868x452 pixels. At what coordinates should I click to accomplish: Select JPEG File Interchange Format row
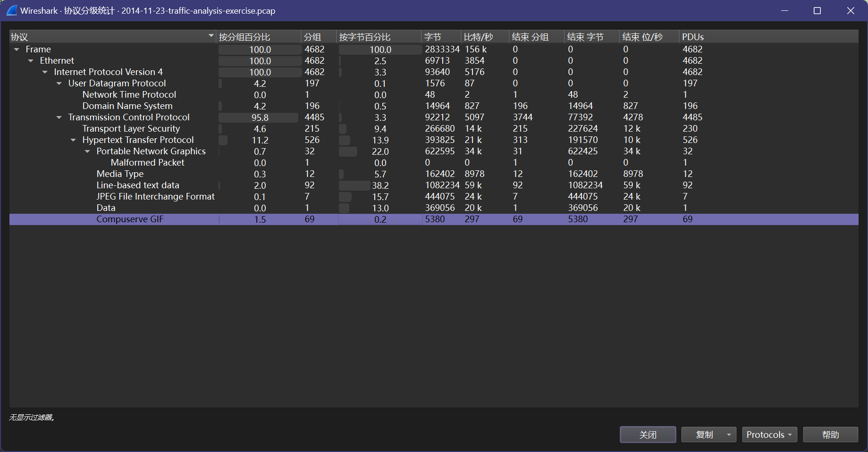pyautogui.click(x=434, y=197)
